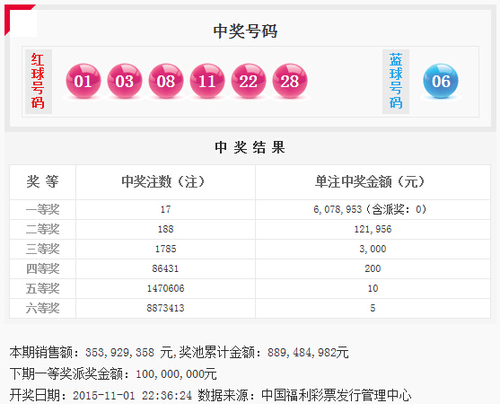Click the 本期销售额 label

tap(41, 352)
